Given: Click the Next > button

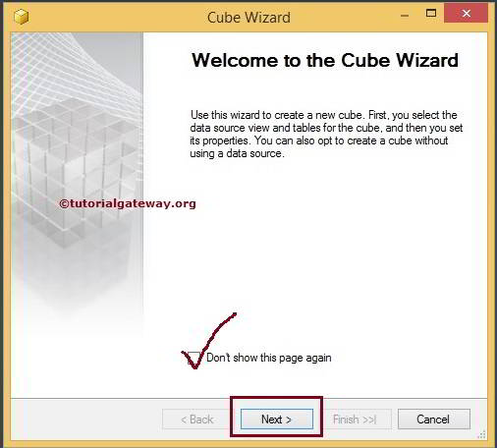Looking at the screenshot, I should coord(277,419).
